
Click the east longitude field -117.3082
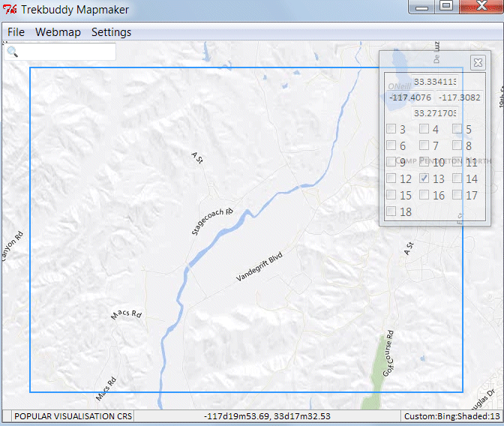(x=460, y=97)
